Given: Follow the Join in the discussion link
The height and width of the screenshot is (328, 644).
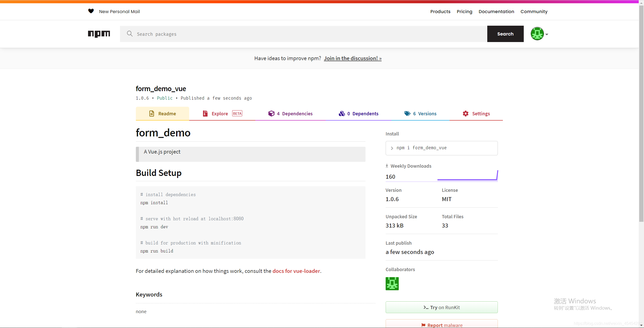Looking at the screenshot, I should (x=352, y=58).
